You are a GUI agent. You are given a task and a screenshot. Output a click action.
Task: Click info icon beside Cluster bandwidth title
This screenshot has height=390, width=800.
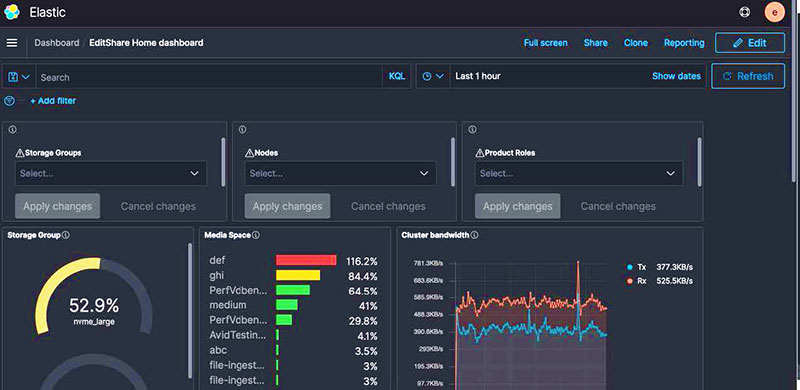tap(474, 235)
